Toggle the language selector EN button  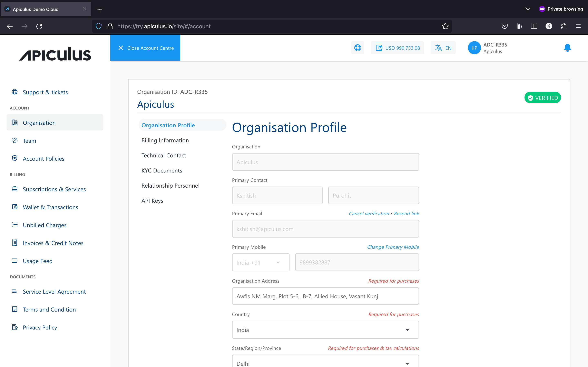click(443, 47)
